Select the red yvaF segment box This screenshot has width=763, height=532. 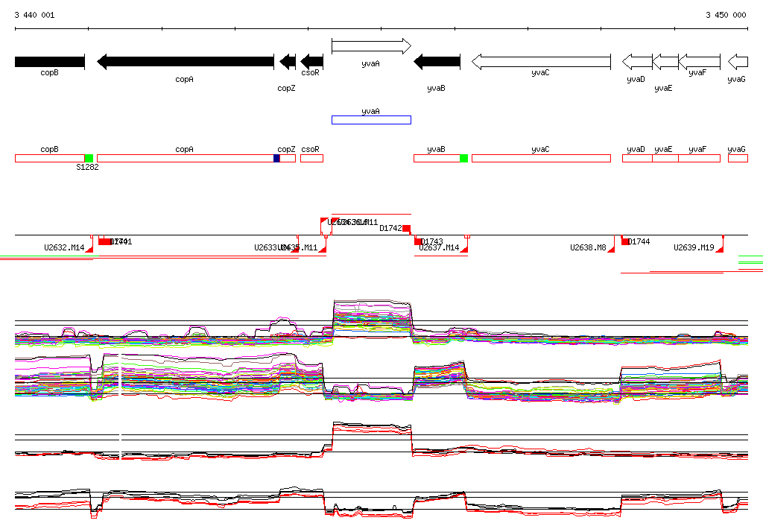tap(699, 158)
